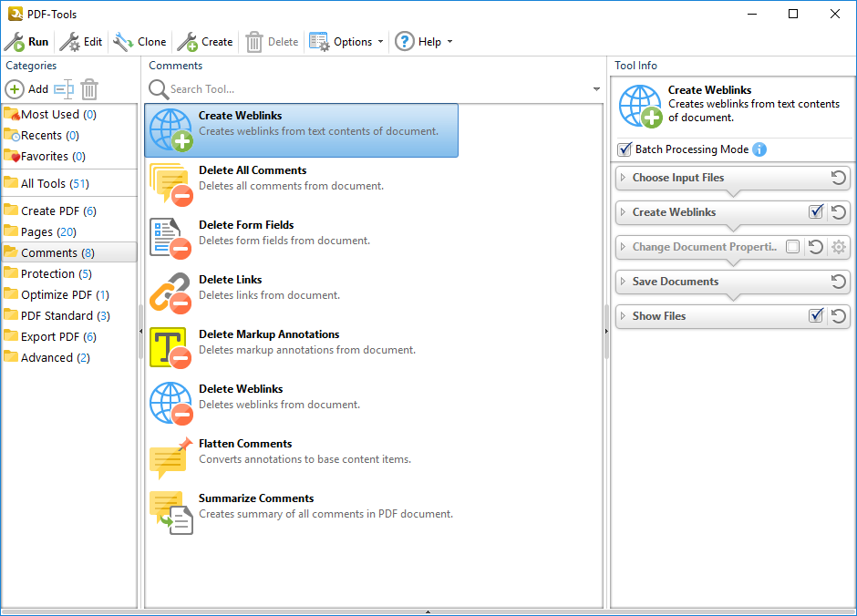This screenshot has width=857, height=616.
Task: Click the Add category plus icon
Action: point(15,89)
